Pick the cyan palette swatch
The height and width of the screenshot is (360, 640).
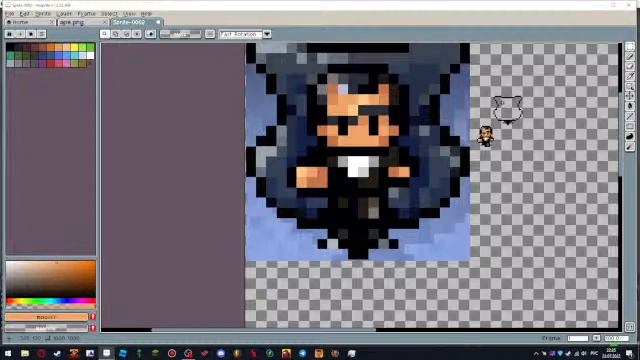(74, 56)
